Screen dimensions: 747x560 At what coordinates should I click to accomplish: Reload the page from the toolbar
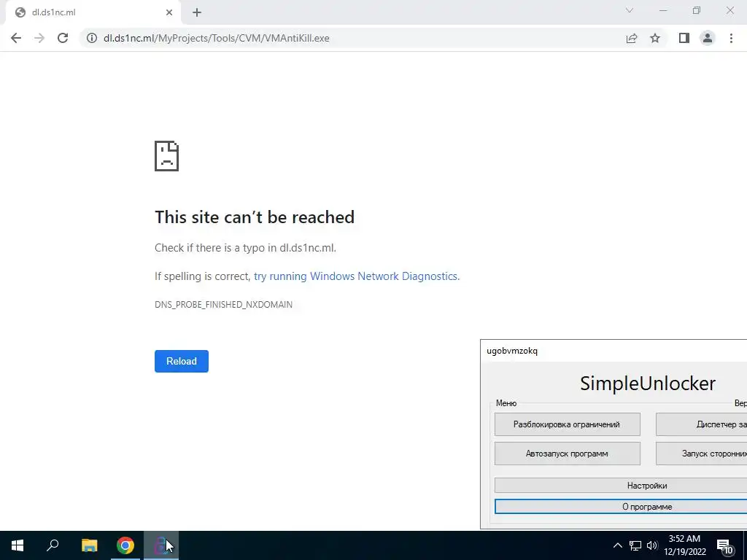click(63, 38)
